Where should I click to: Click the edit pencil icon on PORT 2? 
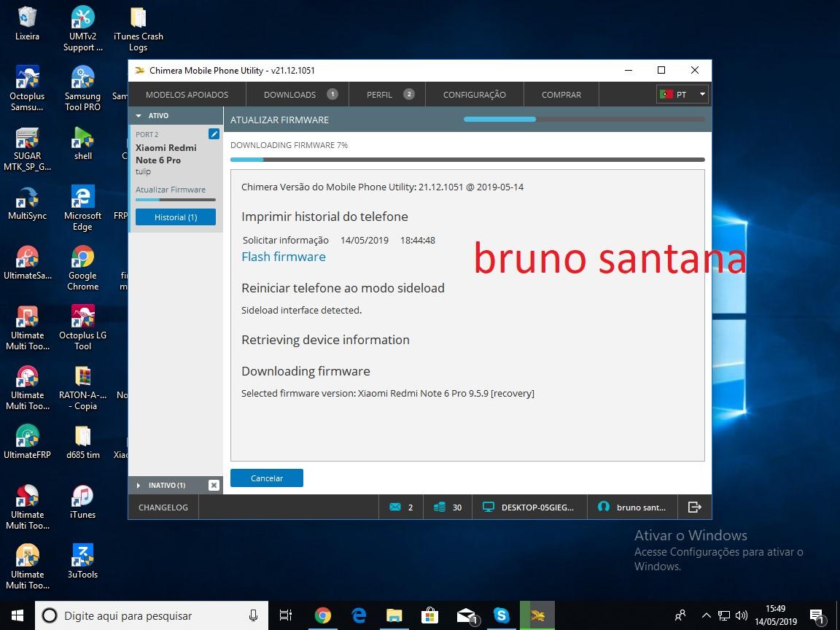(214, 134)
